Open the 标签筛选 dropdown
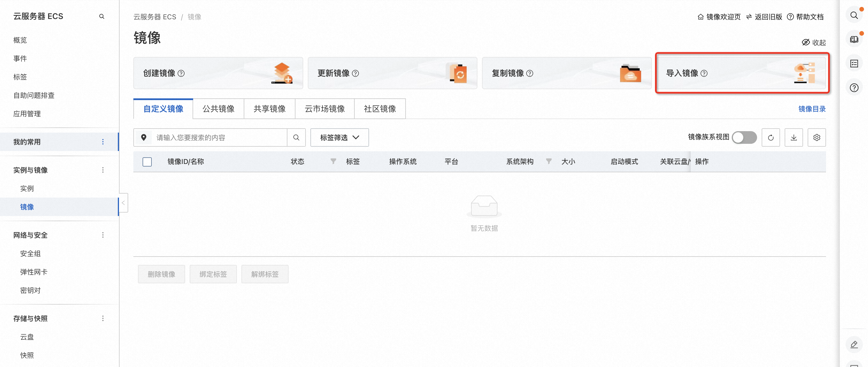 point(339,137)
